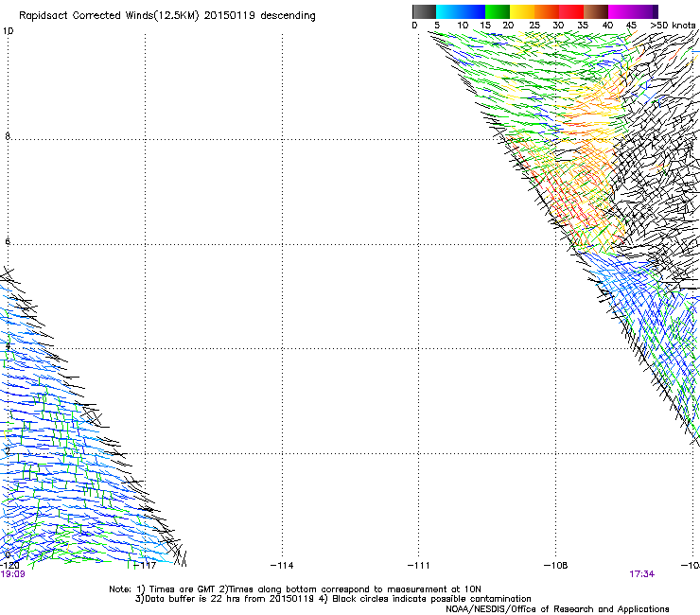Click the 'Black circles indicate possible contamination' note
The height and width of the screenshot is (615, 700).
(431, 599)
